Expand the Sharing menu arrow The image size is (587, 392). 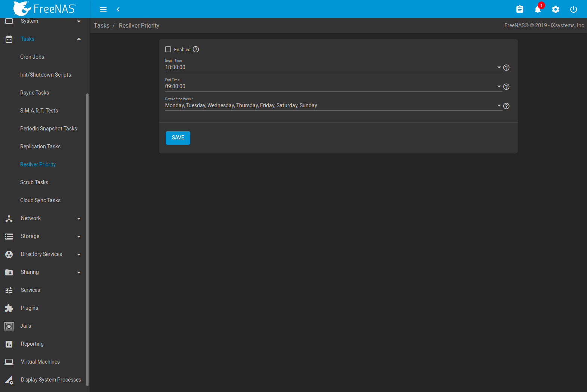(x=79, y=272)
